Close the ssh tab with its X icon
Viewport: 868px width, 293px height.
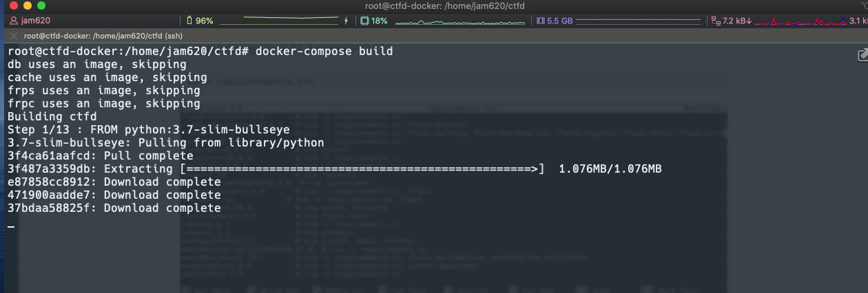13,36
